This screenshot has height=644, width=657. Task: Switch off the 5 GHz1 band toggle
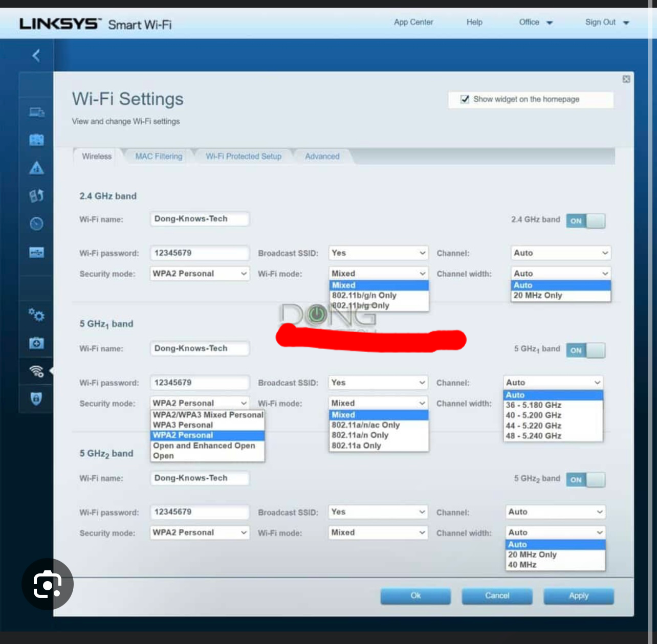585,350
